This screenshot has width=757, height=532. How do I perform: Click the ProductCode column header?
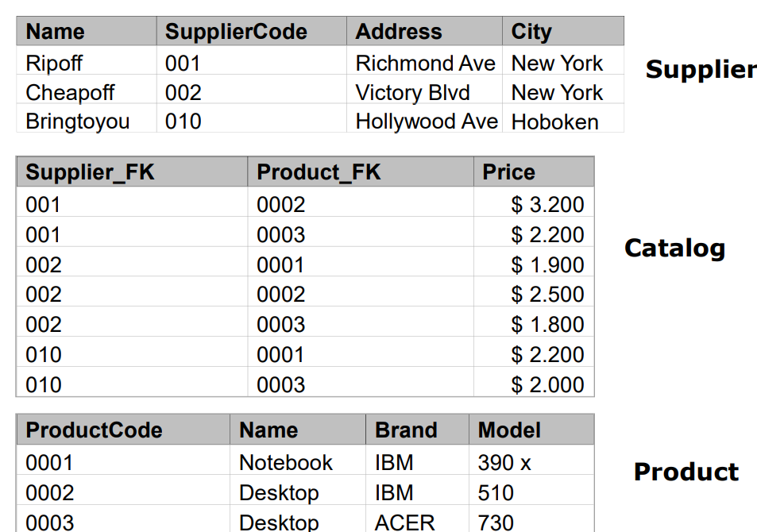coord(123,430)
